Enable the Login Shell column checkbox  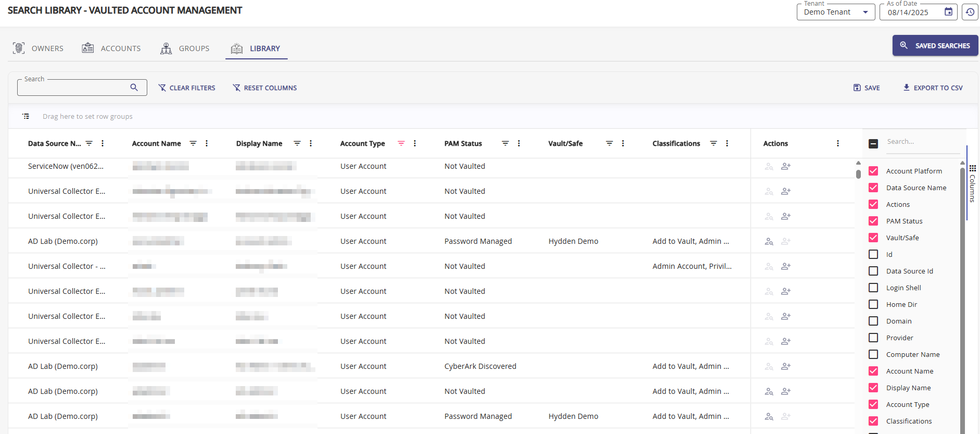point(873,288)
